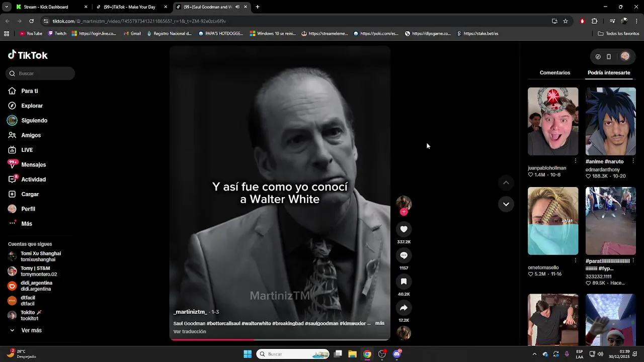
Task: Click Ver traducción under caption
Action: coord(190,332)
